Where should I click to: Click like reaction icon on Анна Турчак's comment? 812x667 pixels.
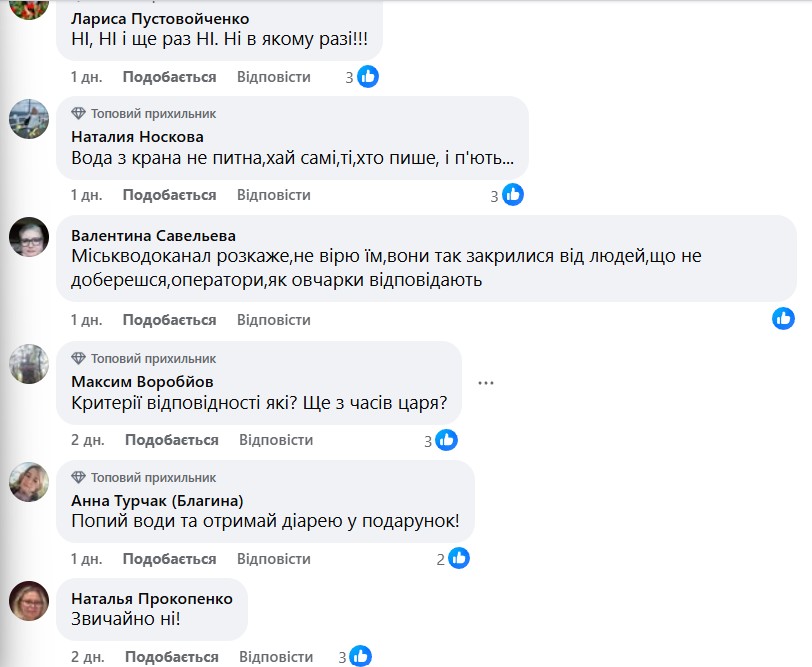click(x=459, y=558)
